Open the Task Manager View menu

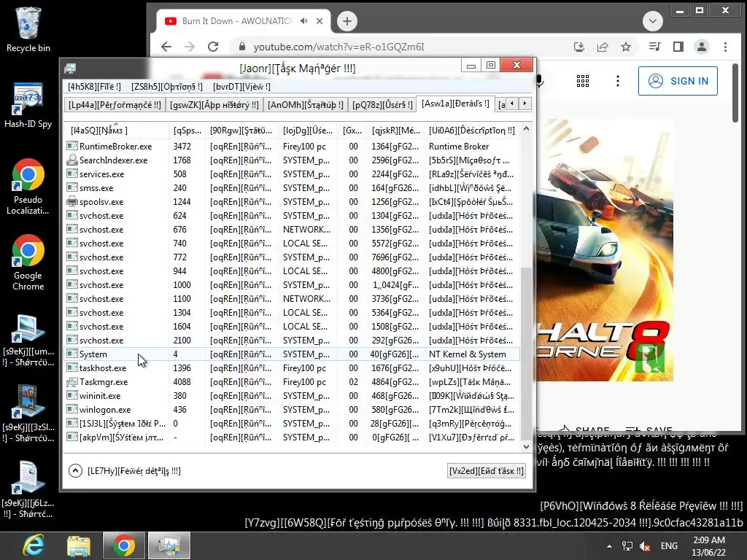click(241, 87)
